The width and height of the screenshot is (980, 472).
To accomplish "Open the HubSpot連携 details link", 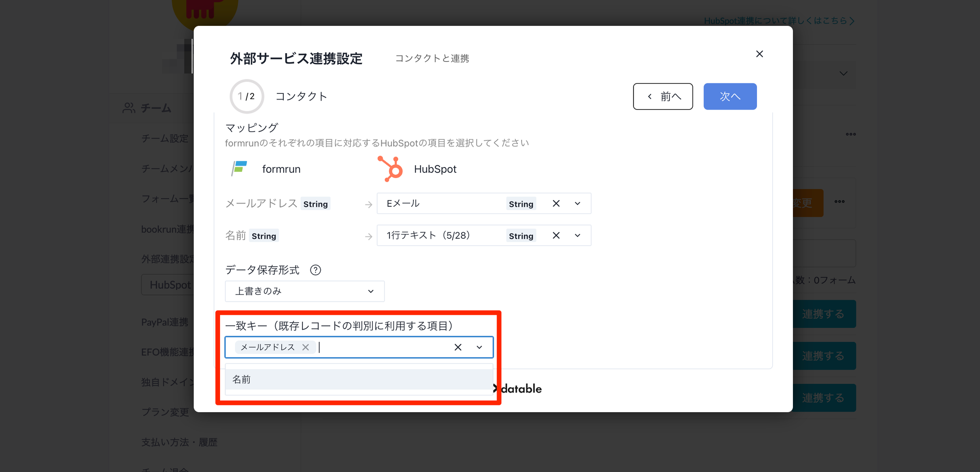I will click(779, 21).
